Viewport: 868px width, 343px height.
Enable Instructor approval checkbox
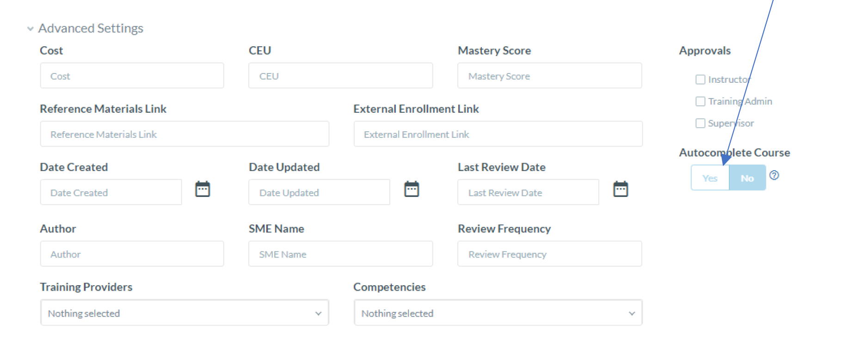[x=701, y=80]
